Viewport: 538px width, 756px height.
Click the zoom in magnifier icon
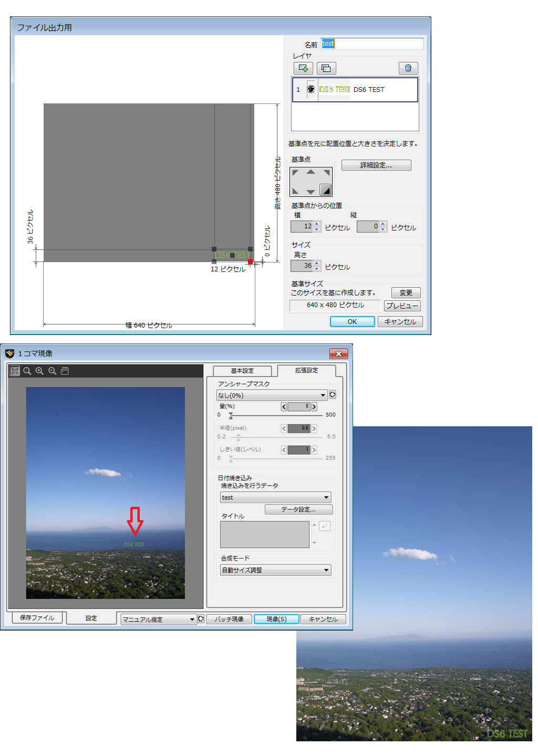40,371
